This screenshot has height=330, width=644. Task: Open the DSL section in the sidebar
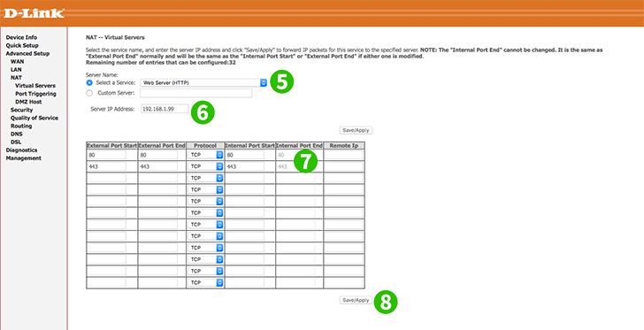[16, 142]
